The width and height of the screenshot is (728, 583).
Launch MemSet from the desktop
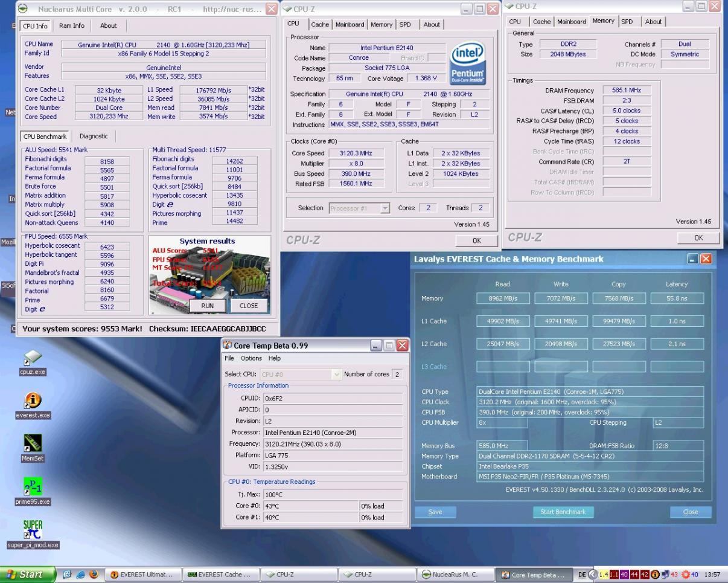pos(33,448)
